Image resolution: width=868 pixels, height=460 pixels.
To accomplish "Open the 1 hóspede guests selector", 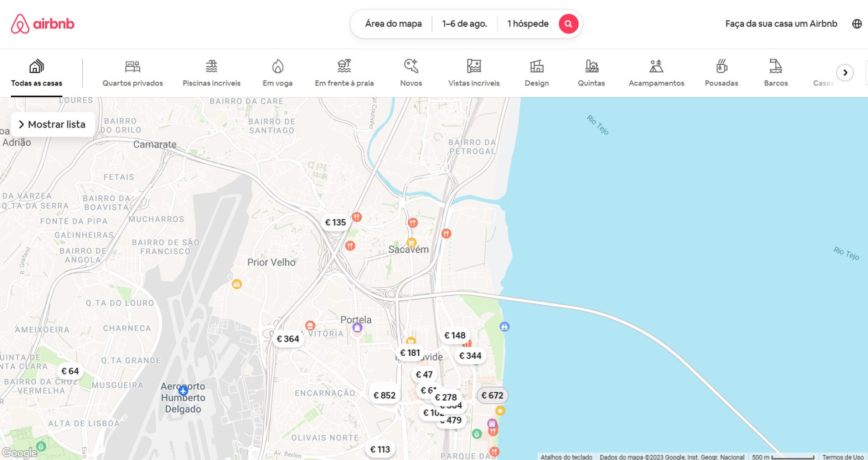I will pyautogui.click(x=528, y=24).
